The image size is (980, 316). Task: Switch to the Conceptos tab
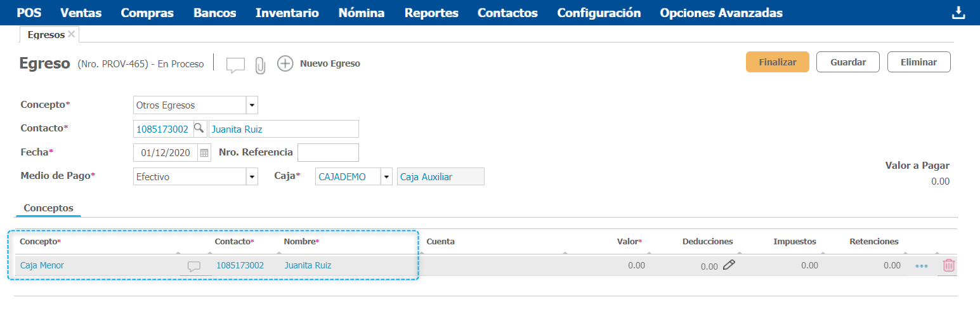pos(48,208)
